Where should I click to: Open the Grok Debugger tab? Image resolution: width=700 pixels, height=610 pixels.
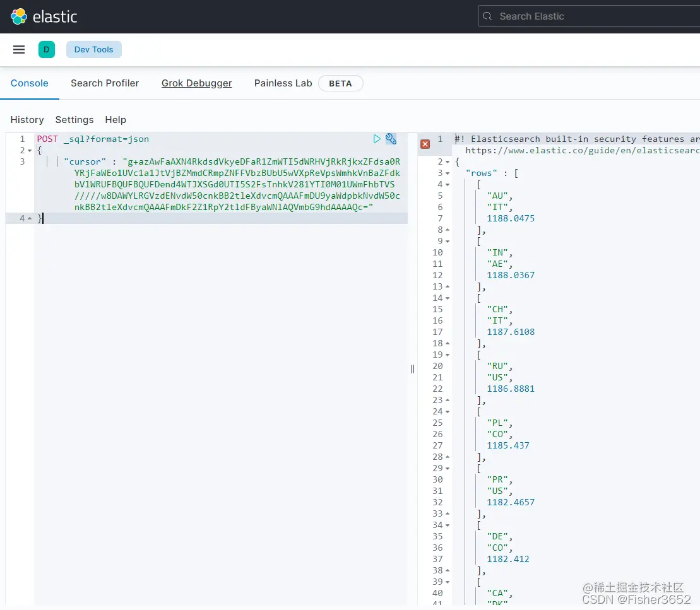pos(196,83)
